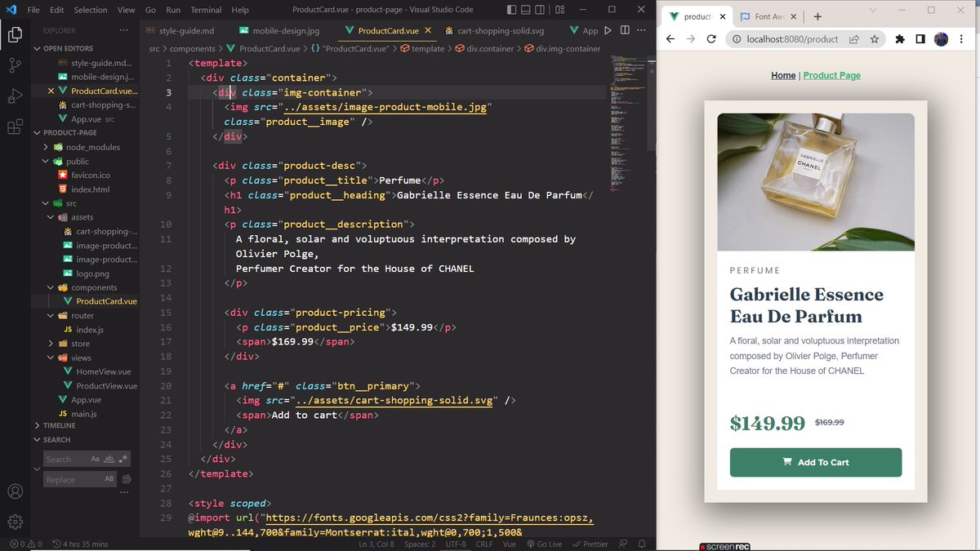Image resolution: width=980 pixels, height=551 pixels.
Task: Open VS Code's Manage settings gear
Action: 15,521
